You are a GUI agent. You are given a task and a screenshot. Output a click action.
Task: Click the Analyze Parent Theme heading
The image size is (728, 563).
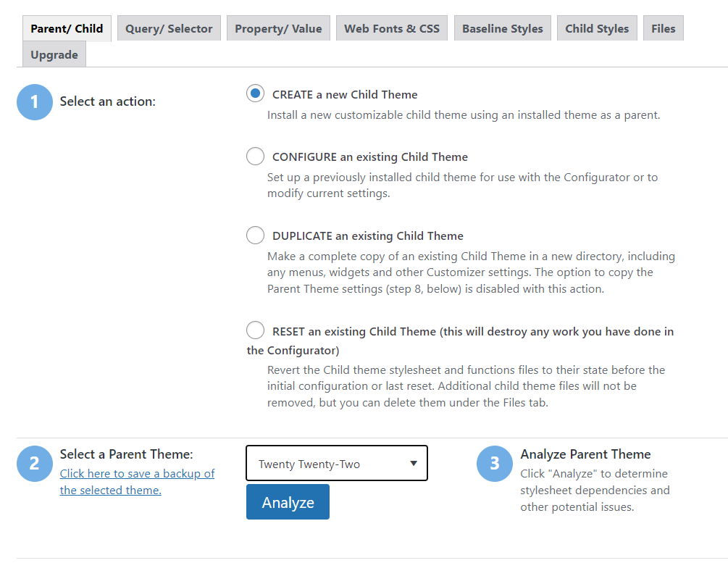585,454
